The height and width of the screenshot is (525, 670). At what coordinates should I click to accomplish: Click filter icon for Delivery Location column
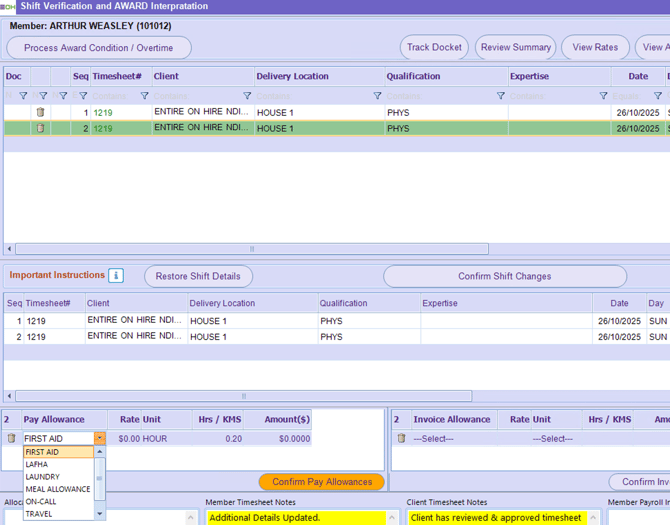point(377,96)
